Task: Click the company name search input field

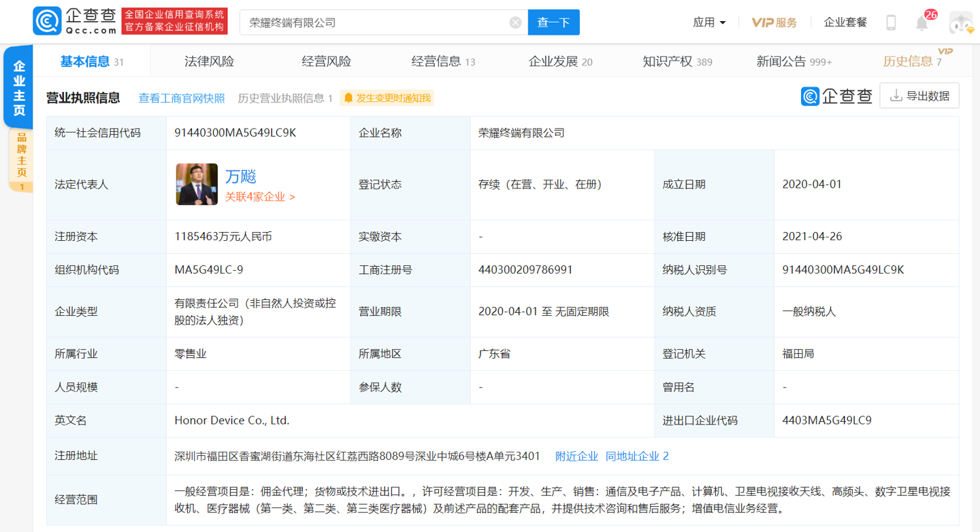Action: (x=374, y=22)
